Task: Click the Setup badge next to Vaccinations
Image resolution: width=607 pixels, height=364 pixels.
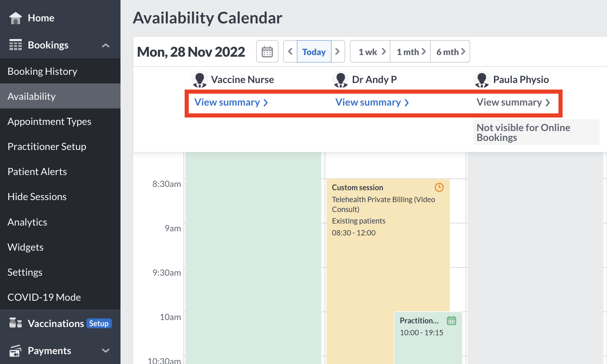Action: [x=99, y=323]
